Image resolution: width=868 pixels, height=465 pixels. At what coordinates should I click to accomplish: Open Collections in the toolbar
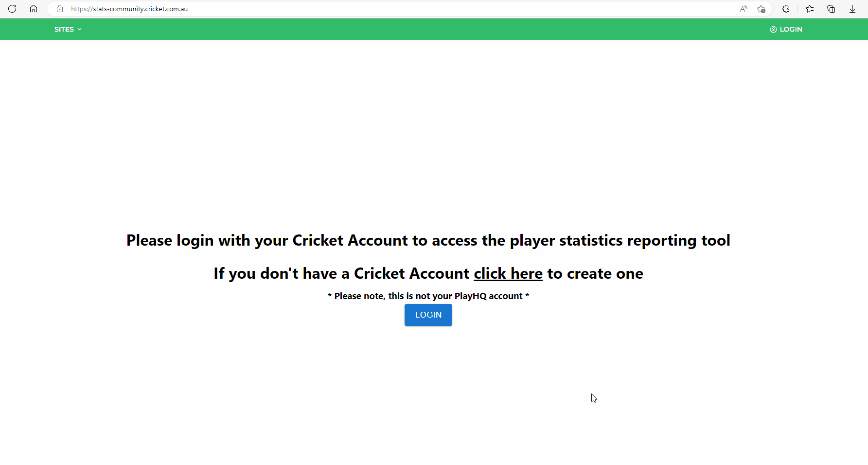(x=831, y=8)
